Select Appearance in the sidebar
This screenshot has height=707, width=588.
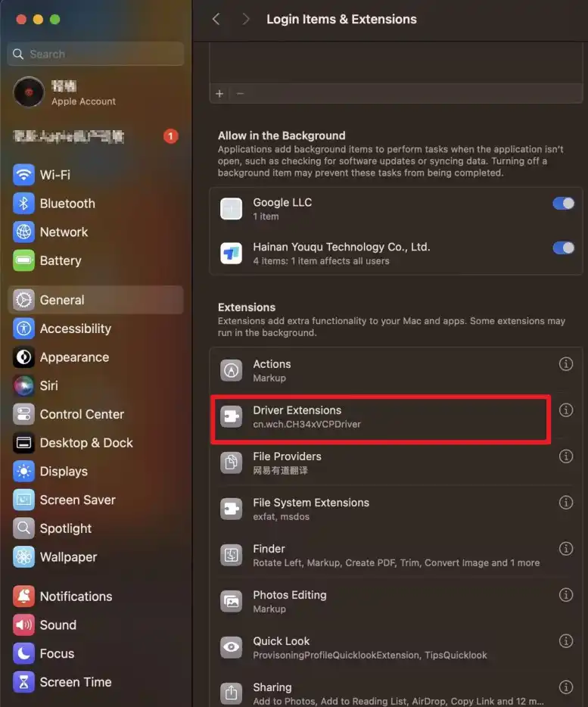pyautogui.click(x=74, y=357)
